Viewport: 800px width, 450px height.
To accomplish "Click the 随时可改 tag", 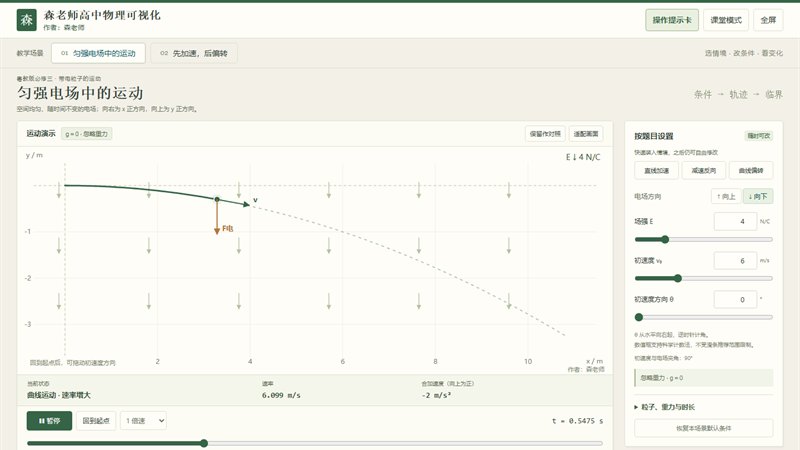I will coord(759,136).
